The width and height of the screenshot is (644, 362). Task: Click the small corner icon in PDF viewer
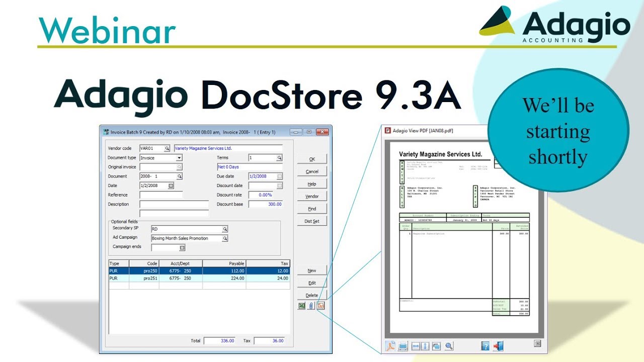(537, 344)
